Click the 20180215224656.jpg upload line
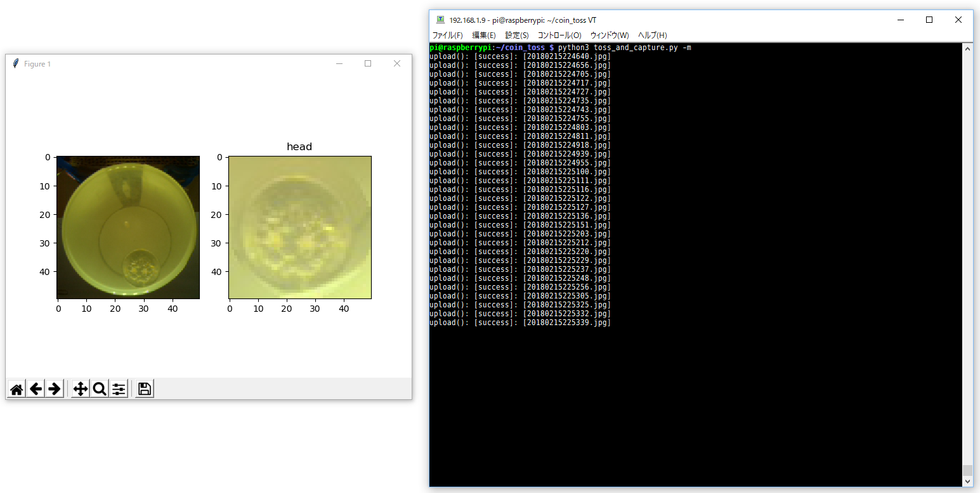980x493 pixels. coord(520,65)
